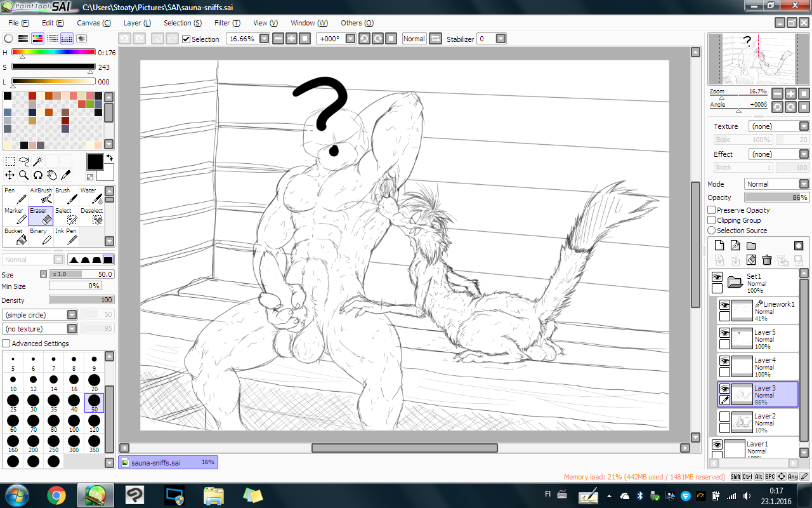Viewport: 812px width, 508px height.
Task: Select the Pen tool
Action: click(15, 196)
